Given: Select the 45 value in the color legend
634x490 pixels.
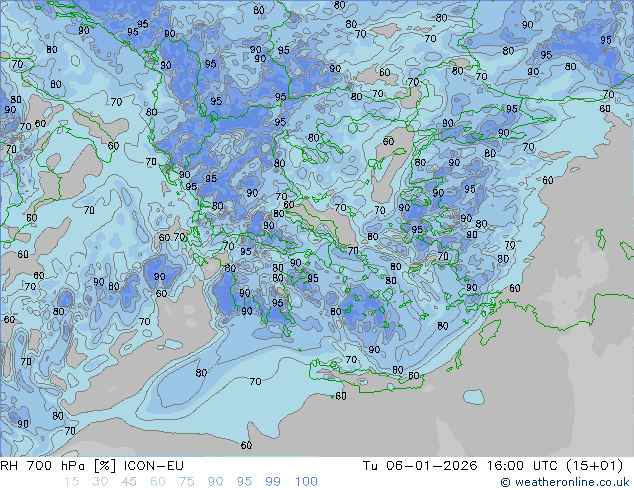Looking at the screenshot, I should pyautogui.click(x=129, y=482).
